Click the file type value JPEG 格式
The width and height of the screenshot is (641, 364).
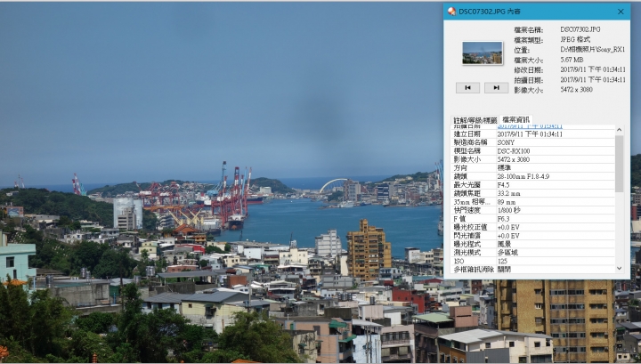click(x=575, y=40)
